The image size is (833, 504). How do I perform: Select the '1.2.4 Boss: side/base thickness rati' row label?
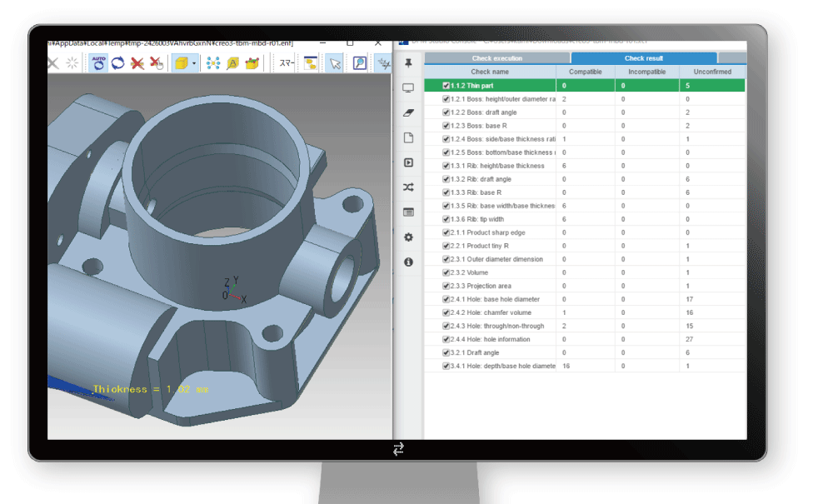tap(503, 139)
